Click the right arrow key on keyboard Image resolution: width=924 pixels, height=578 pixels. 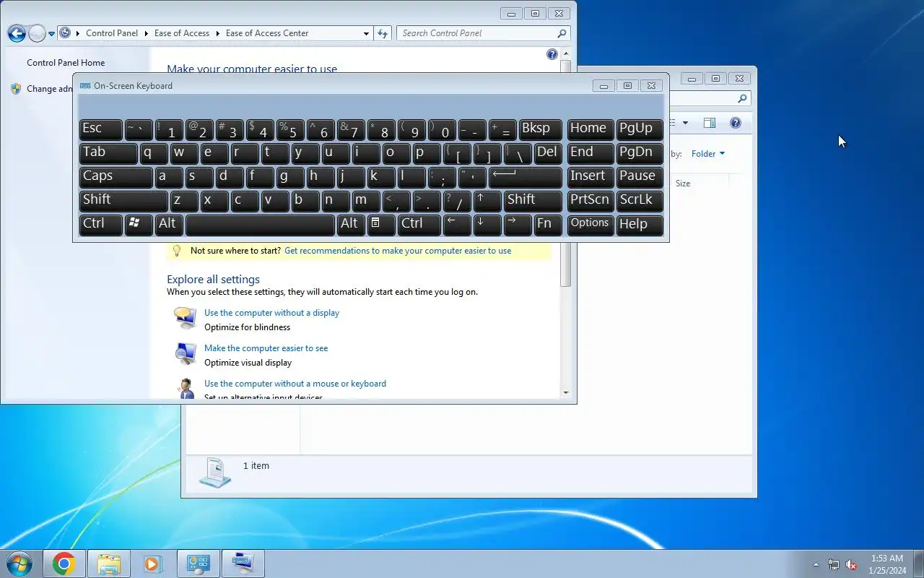coord(518,225)
